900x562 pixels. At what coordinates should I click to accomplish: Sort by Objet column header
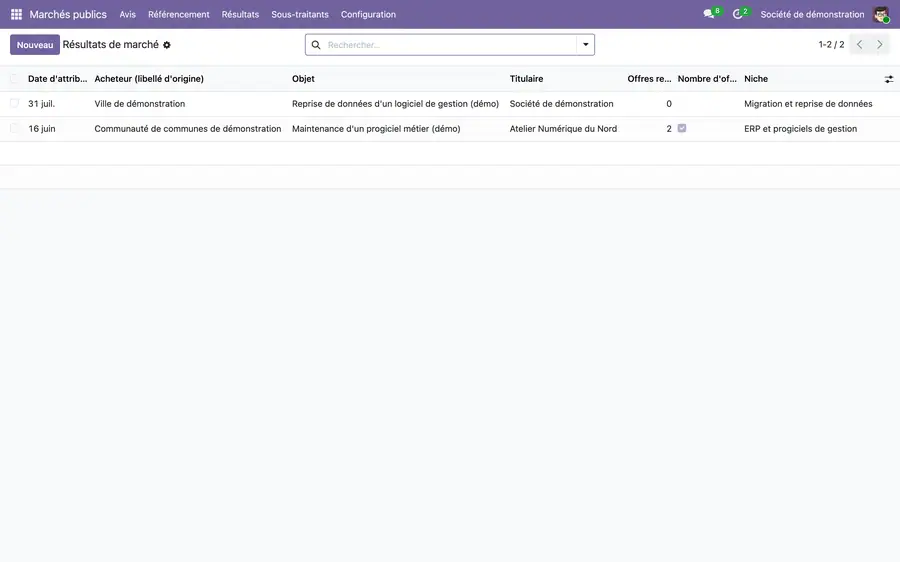click(x=303, y=79)
